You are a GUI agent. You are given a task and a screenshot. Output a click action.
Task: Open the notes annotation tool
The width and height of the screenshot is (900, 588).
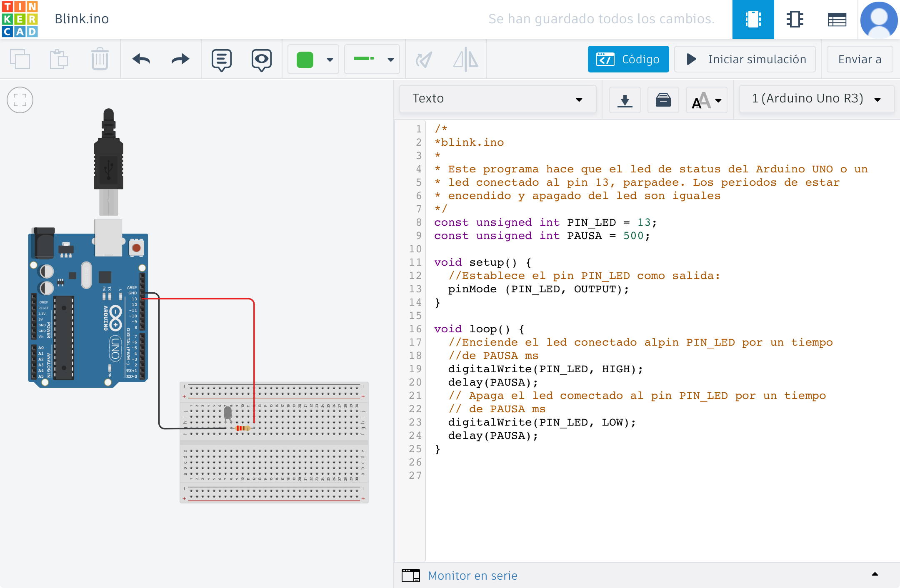tap(221, 60)
